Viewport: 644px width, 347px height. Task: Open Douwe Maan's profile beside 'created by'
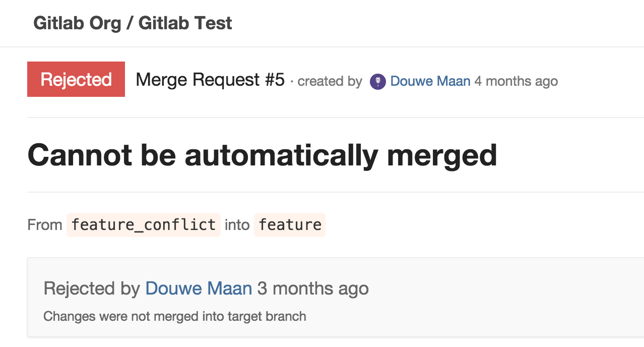[x=430, y=81]
